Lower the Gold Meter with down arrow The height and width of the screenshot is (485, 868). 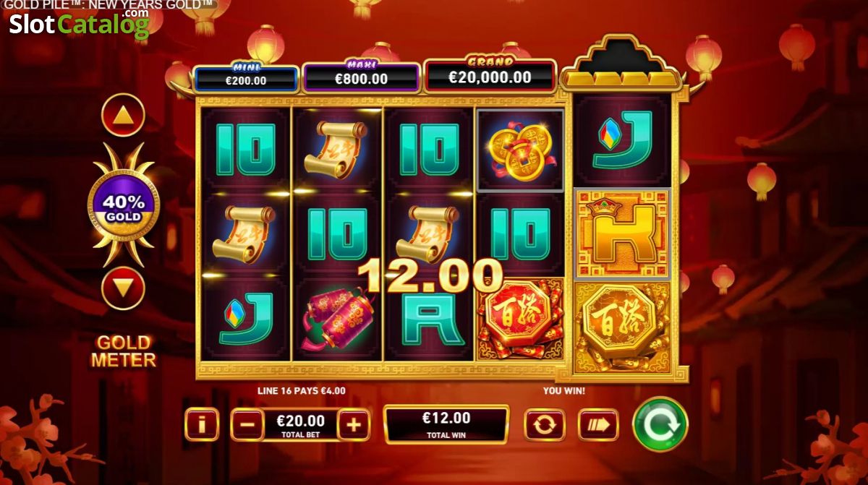[123, 288]
